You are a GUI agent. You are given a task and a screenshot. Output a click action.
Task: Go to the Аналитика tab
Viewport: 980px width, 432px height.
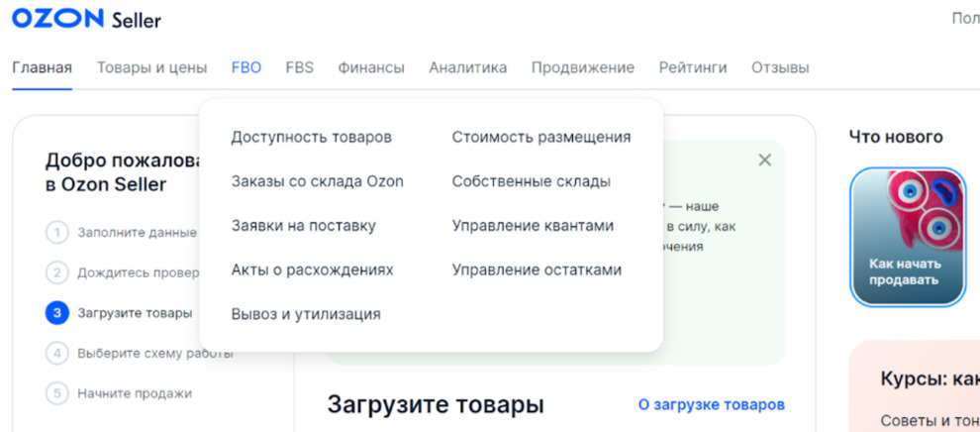coord(468,67)
